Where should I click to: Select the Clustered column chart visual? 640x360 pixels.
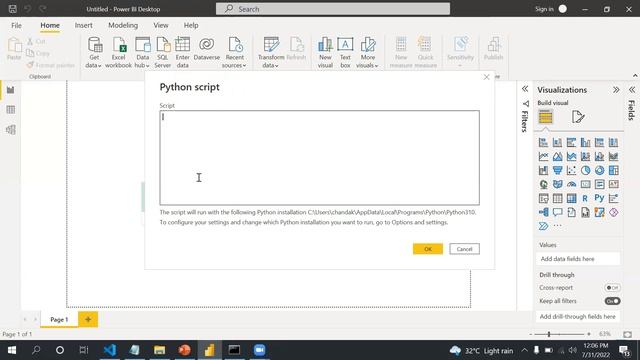pos(585,142)
